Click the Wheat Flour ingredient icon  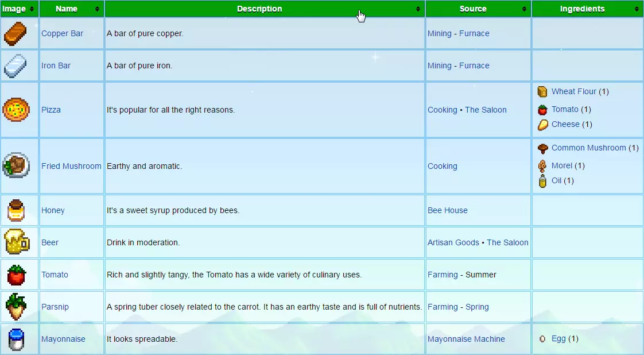[542, 92]
